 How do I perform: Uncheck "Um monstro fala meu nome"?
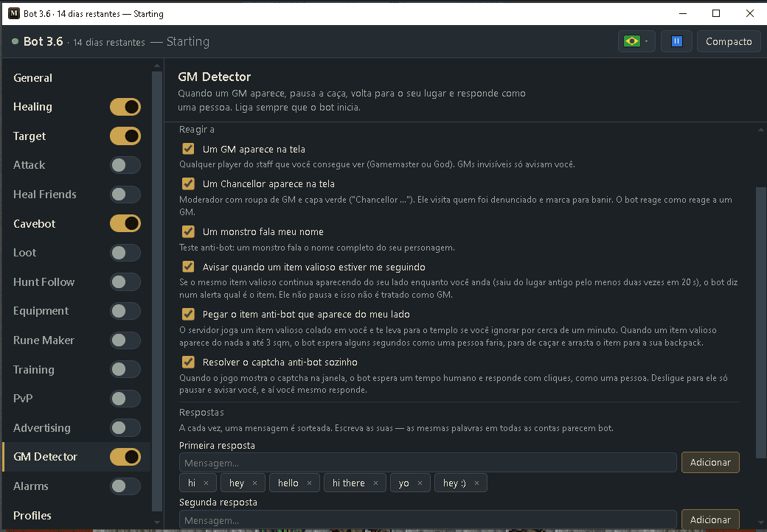tap(188, 231)
